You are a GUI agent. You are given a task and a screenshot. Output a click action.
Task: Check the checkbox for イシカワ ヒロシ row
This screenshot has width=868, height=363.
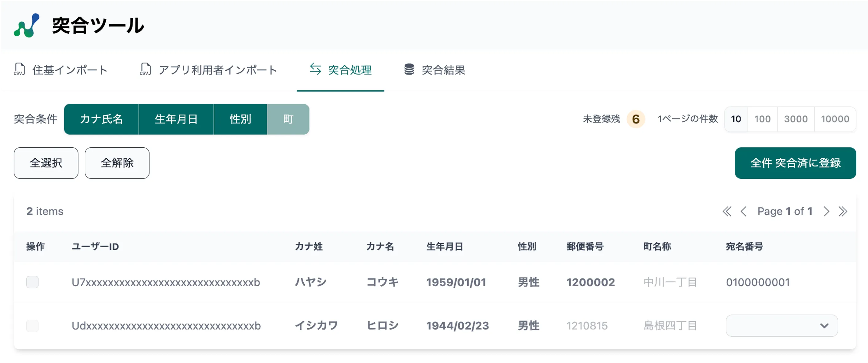pos(32,326)
